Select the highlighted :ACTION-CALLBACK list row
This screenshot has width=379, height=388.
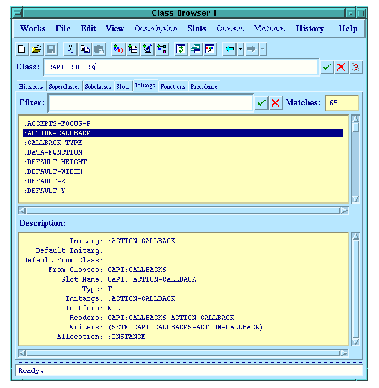[183, 133]
